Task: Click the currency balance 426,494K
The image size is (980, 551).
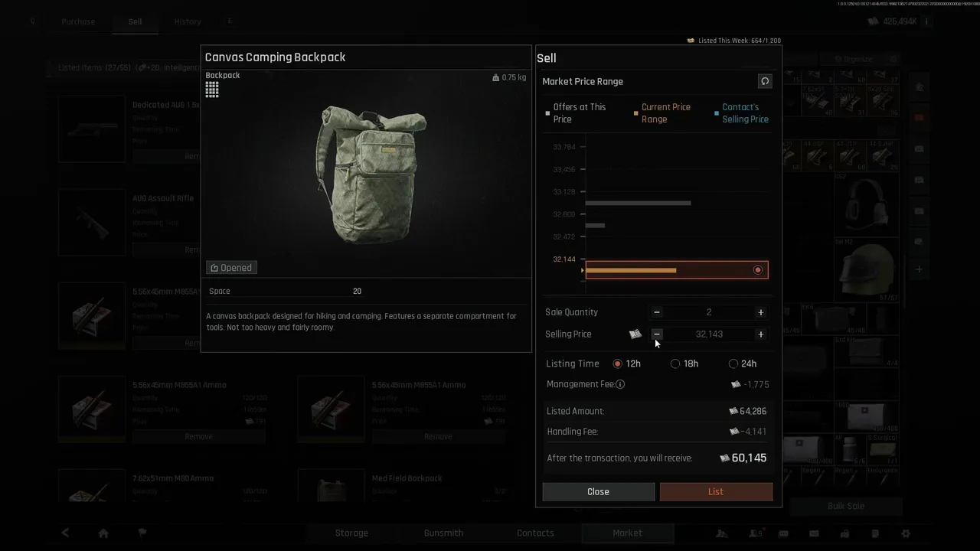Action: [892, 21]
